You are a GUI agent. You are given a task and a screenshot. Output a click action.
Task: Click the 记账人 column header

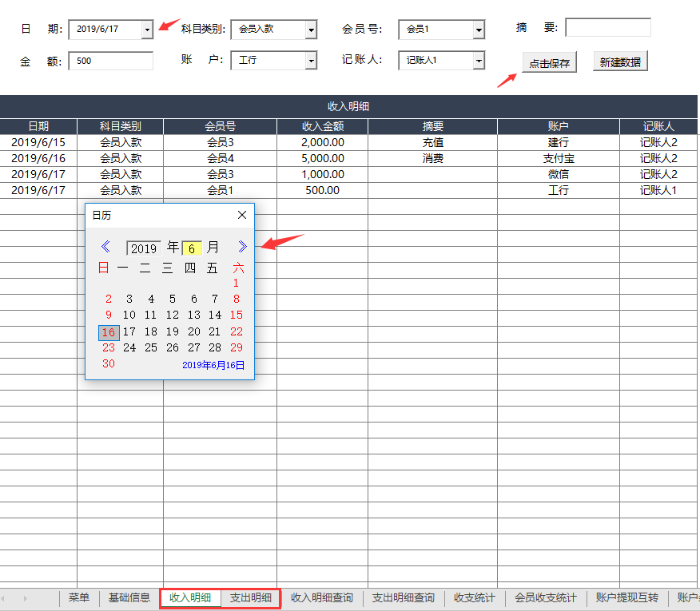point(658,126)
